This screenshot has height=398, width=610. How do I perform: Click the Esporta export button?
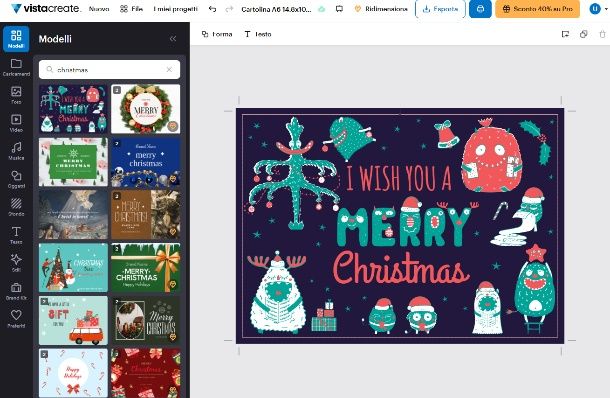pyautogui.click(x=440, y=9)
